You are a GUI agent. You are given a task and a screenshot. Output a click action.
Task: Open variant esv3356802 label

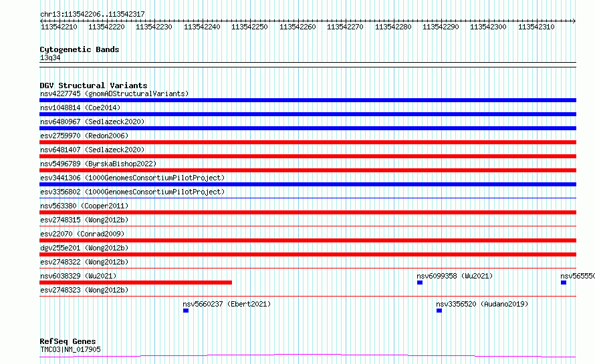[x=132, y=192]
